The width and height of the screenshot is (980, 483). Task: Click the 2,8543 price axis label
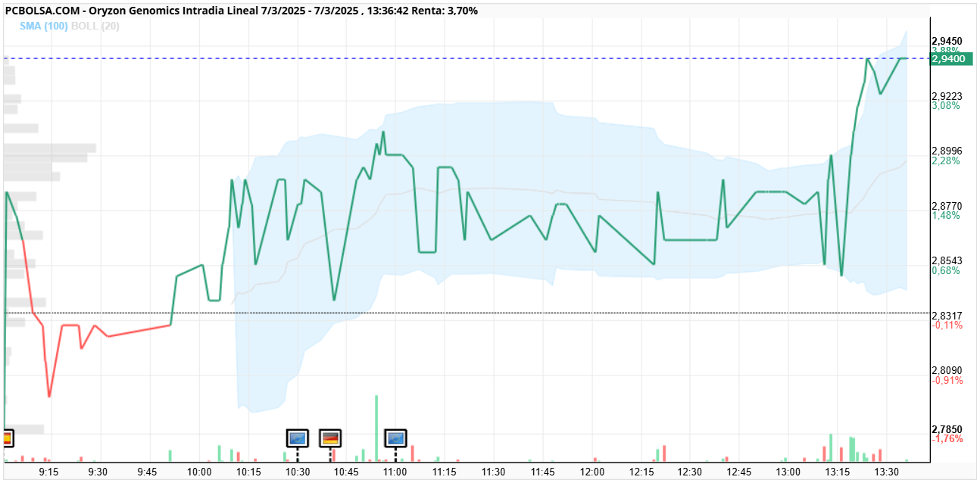click(947, 260)
